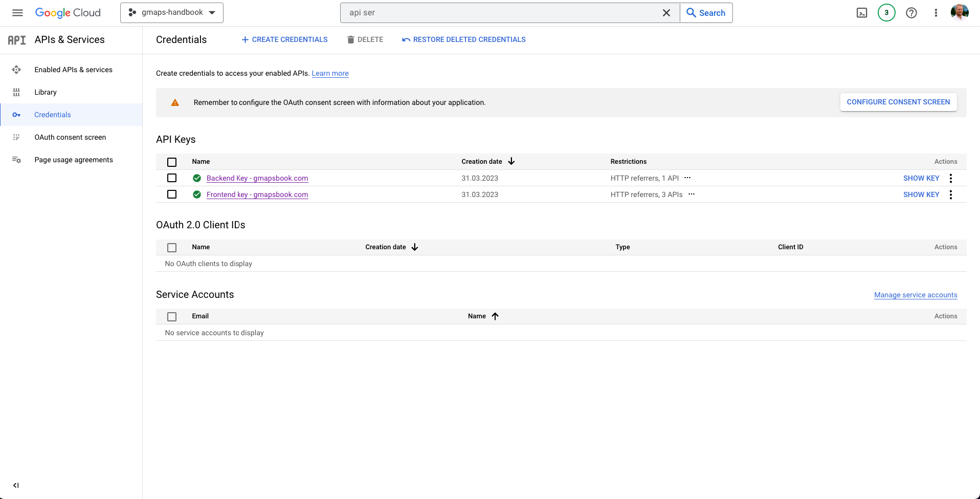Click 'HTTP referrers, 1 API' text
The image size is (980, 499).
644,178
